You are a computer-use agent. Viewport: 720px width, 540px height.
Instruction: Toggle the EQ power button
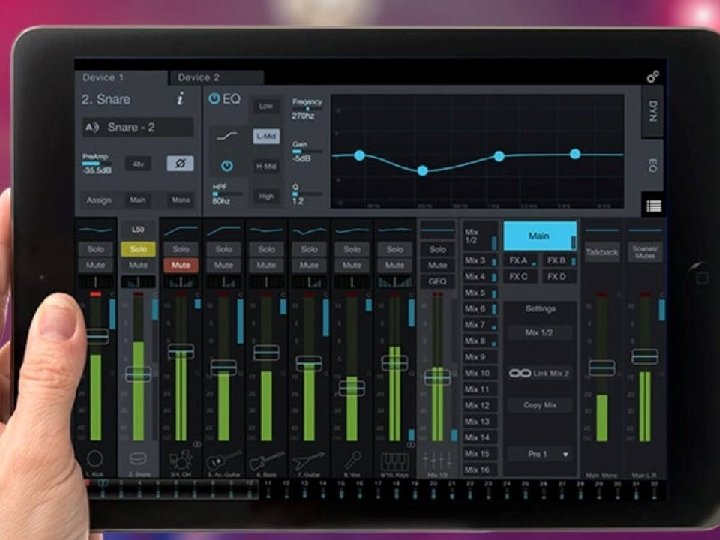tap(214, 99)
